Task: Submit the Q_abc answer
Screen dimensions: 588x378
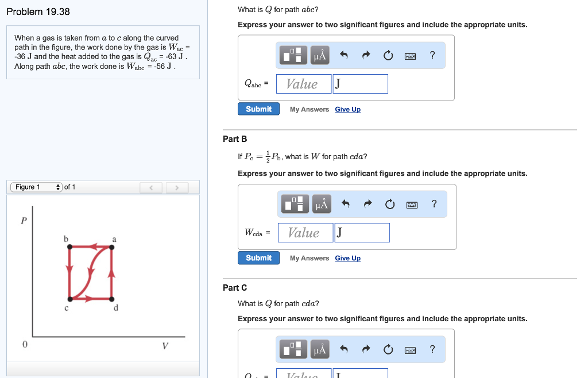Action: (x=258, y=109)
